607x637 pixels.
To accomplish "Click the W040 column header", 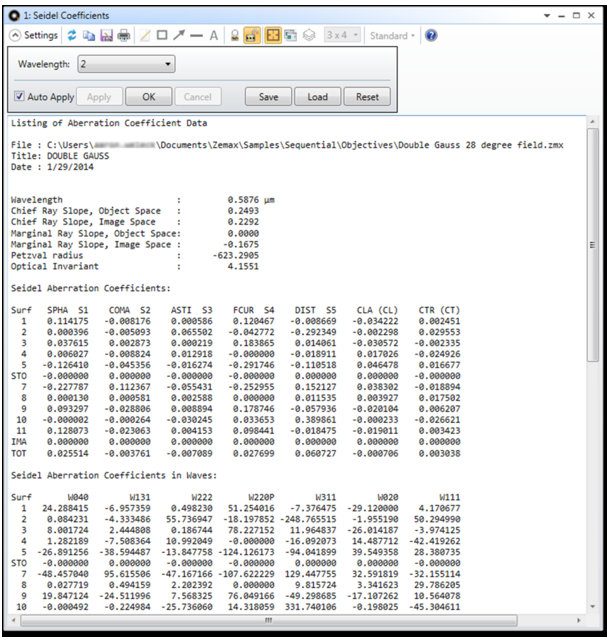I will [x=78, y=497].
